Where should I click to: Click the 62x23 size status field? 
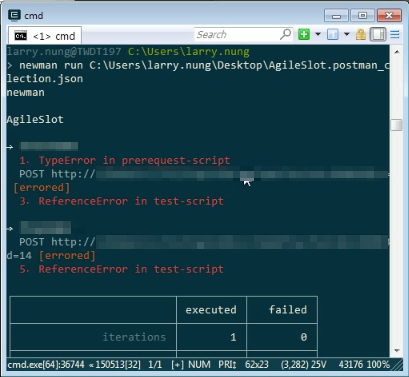(x=257, y=364)
